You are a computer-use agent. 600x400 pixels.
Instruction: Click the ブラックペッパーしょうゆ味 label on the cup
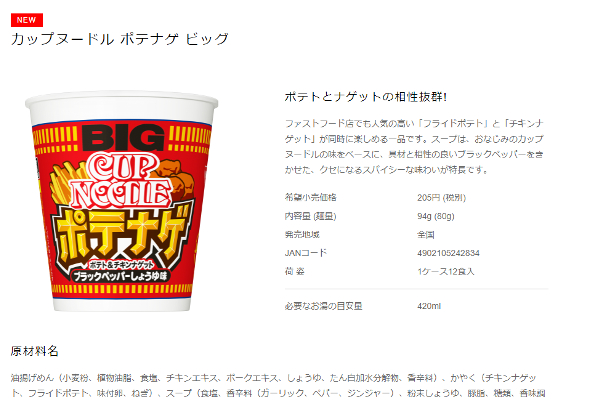(120, 276)
